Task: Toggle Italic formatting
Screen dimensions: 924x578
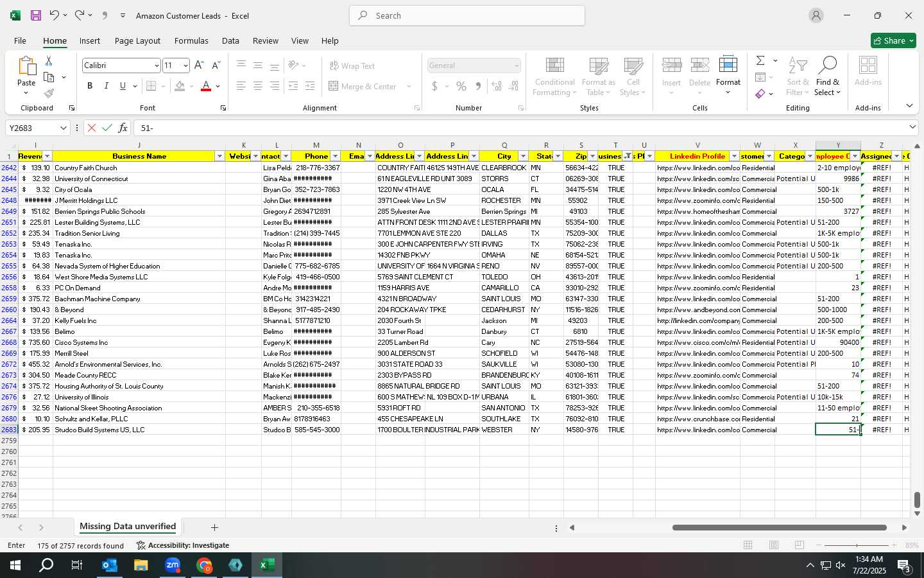Action: pos(106,86)
